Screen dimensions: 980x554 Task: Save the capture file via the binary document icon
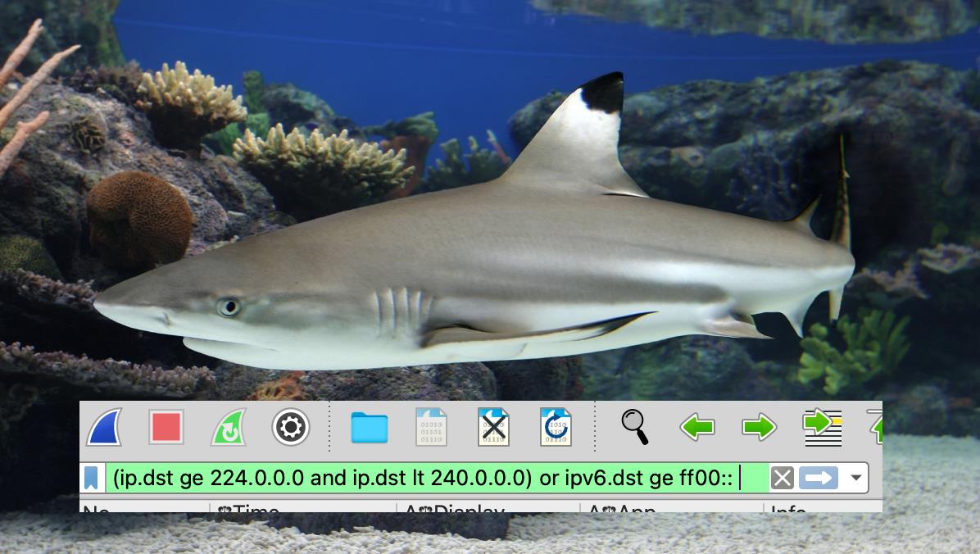431,427
